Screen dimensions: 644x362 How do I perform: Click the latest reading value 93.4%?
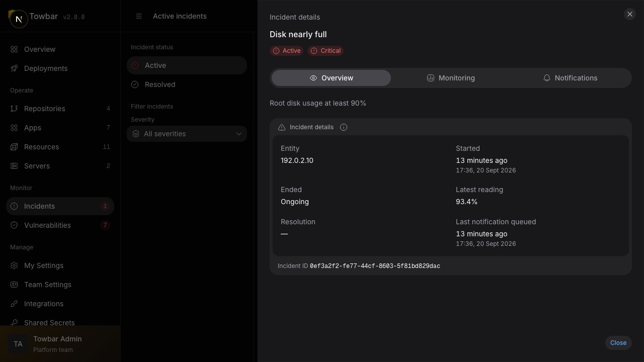tap(467, 202)
